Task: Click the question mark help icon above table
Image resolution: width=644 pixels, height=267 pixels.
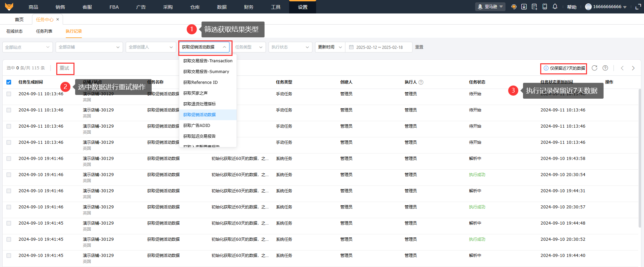Action: pyautogui.click(x=605, y=68)
